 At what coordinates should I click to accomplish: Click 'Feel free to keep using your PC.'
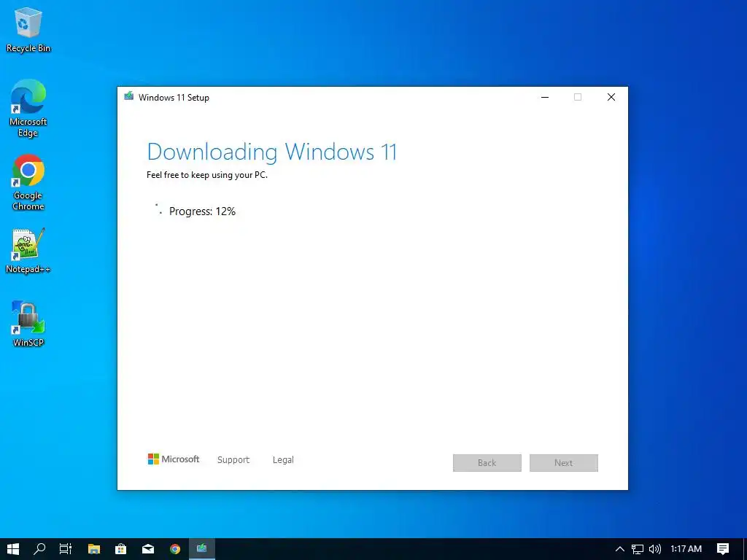(207, 175)
